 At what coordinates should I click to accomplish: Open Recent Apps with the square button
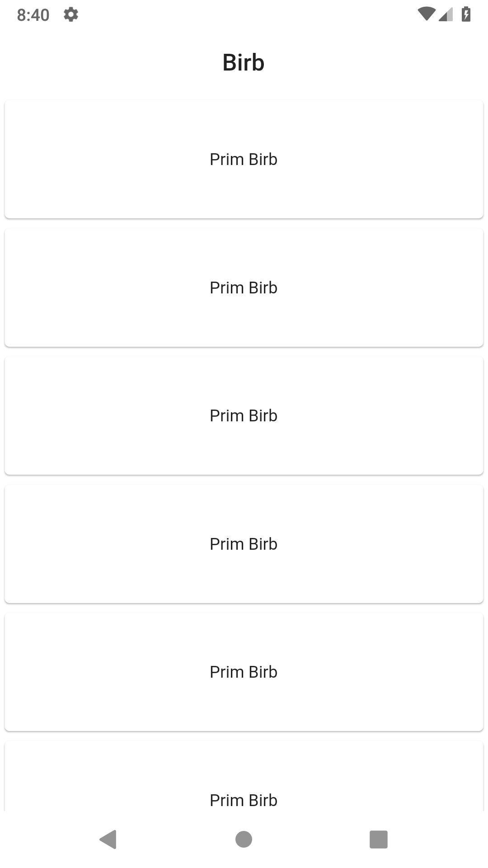pos(379,839)
